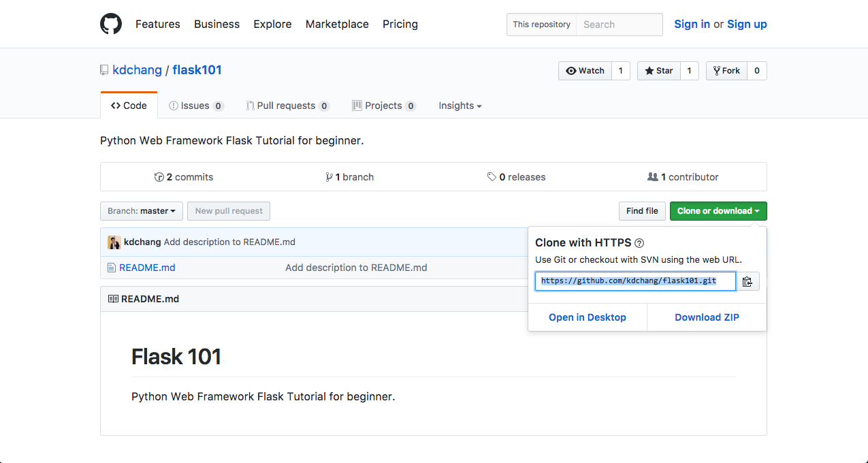This screenshot has height=463, width=868.
Task: Click kdchang's avatar in commit row
Action: tap(114, 242)
